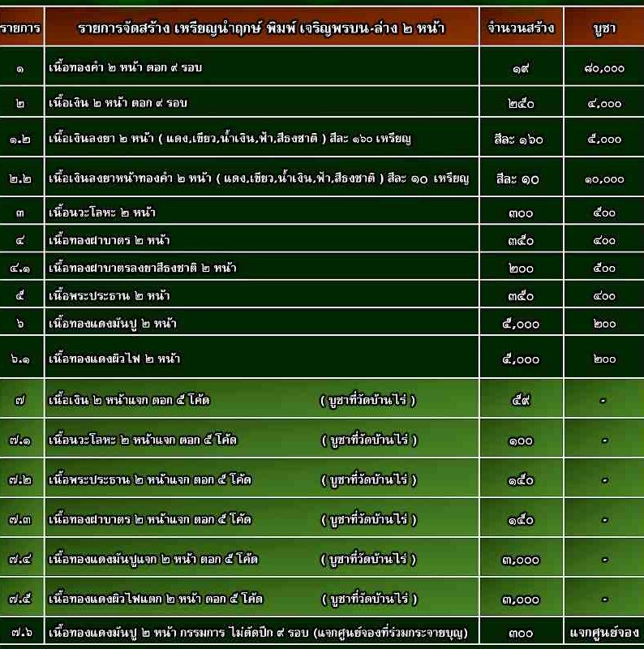The height and width of the screenshot is (649, 644).
Task: Select row 'เนื้อทองแดงผิวไฟแตก ๒ หน้า ตอก ๕ โค้ด'
Action: click(x=322, y=598)
